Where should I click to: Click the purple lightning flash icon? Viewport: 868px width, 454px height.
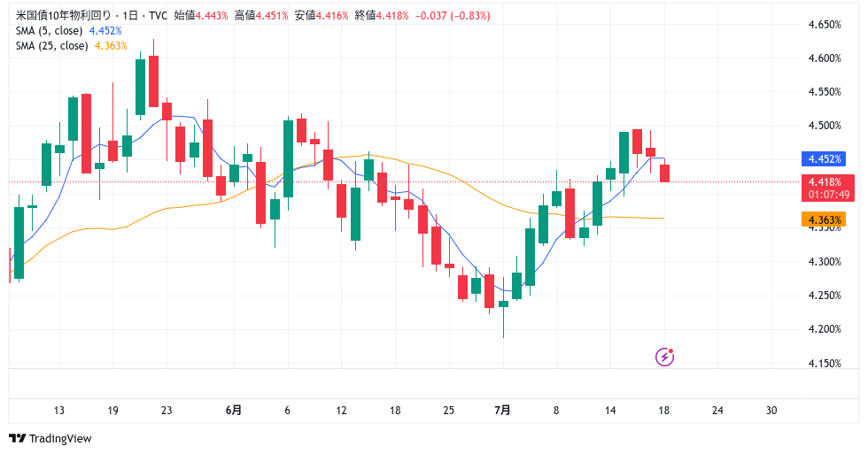(664, 358)
